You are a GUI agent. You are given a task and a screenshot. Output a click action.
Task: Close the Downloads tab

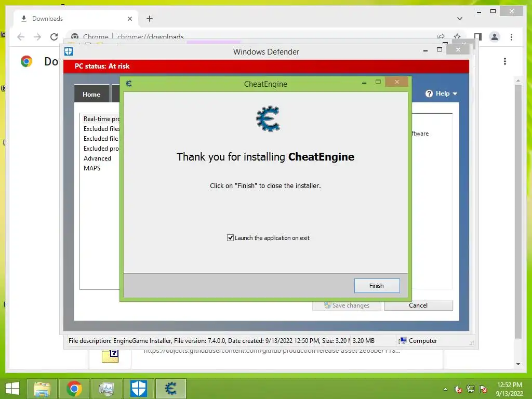click(x=129, y=19)
